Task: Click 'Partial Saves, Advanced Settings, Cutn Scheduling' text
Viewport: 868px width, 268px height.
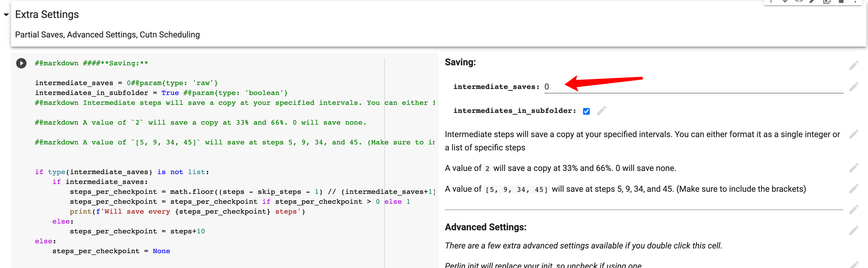Action: 107,35
